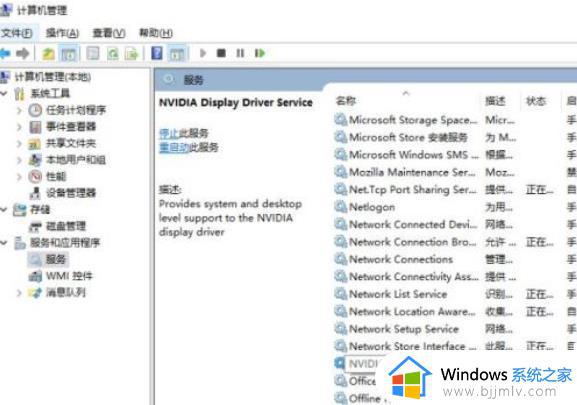577x405 pixels.
Task: Select 本地用户和组 in the tree
Action: (x=76, y=160)
